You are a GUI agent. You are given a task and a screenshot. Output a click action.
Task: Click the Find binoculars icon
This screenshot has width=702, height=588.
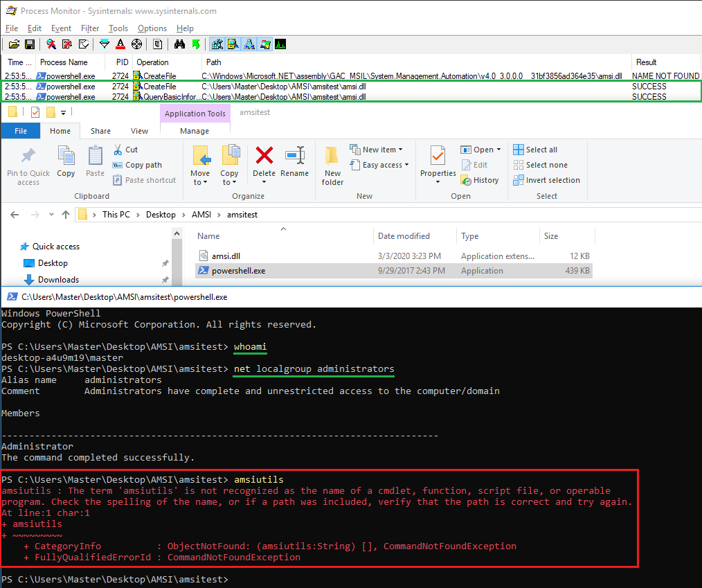coord(179,44)
